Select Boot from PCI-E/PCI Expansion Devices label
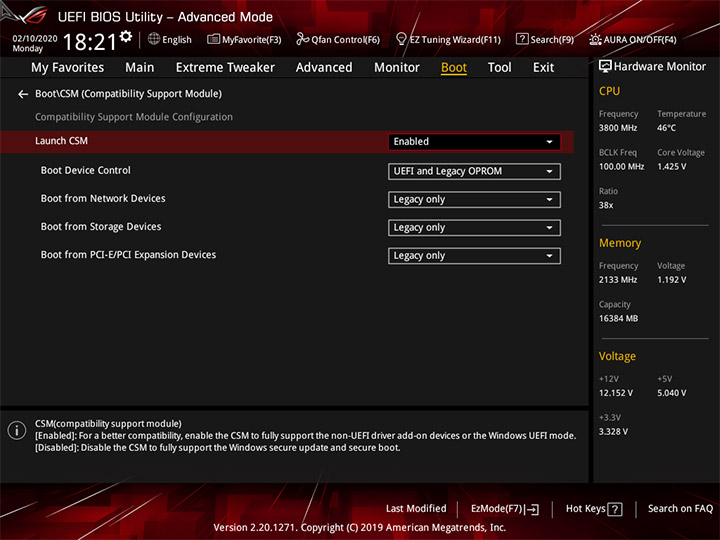The height and width of the screenshot is (540, 720). [128, 254]
